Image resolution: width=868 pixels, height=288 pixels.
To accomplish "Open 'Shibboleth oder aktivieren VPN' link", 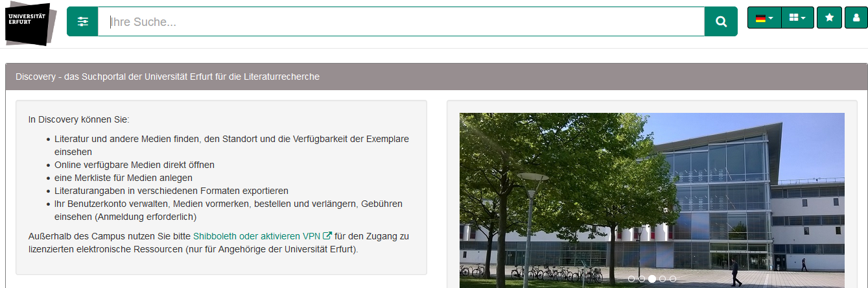I will 257,236.
